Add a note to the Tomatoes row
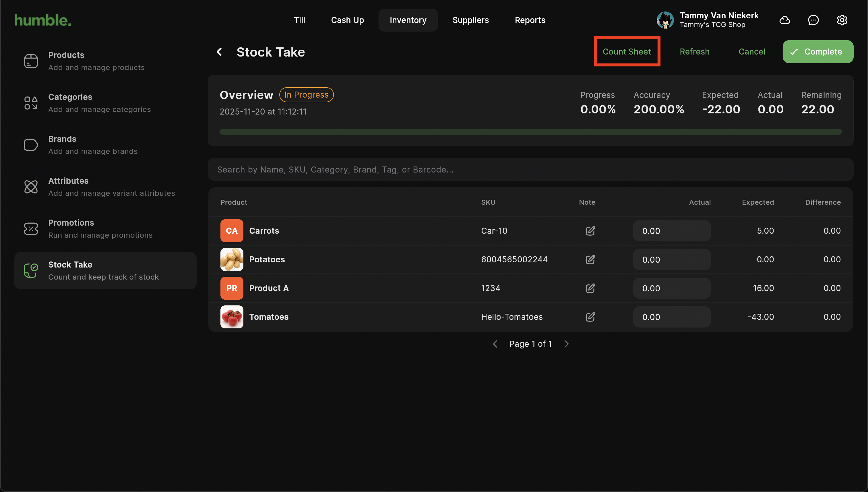 pos(590,317)
